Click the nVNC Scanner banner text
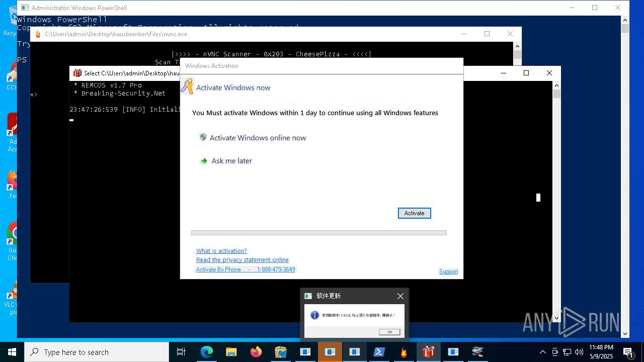The width and height of the screenshot is (644, 362). (271, 54)
